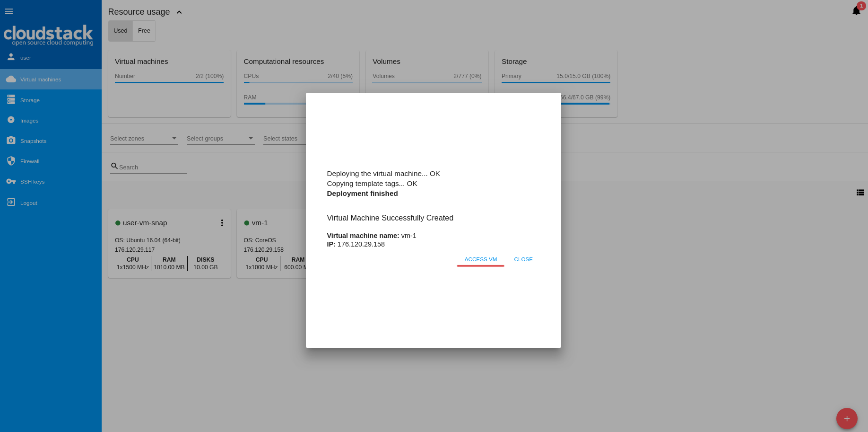Open Images in the sidebar
The image size is (868, 432).
pos(29,121)
